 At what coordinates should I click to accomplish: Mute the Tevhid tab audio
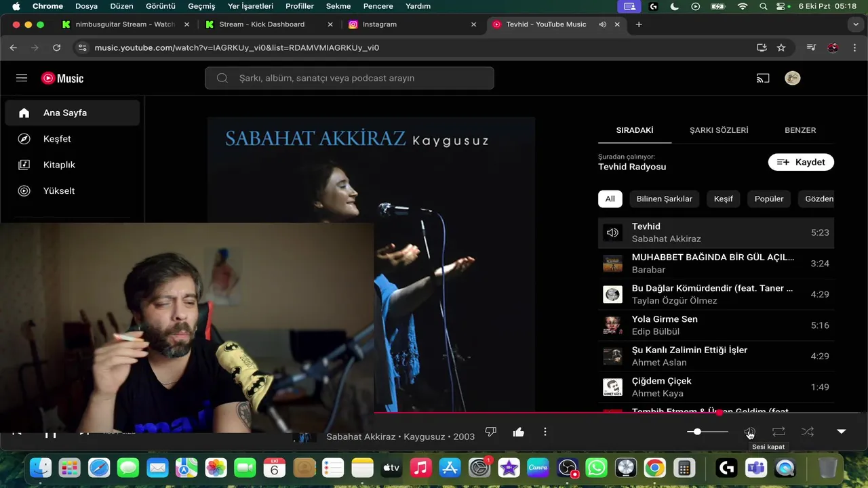pyautogui.click(x=602, y=24)
